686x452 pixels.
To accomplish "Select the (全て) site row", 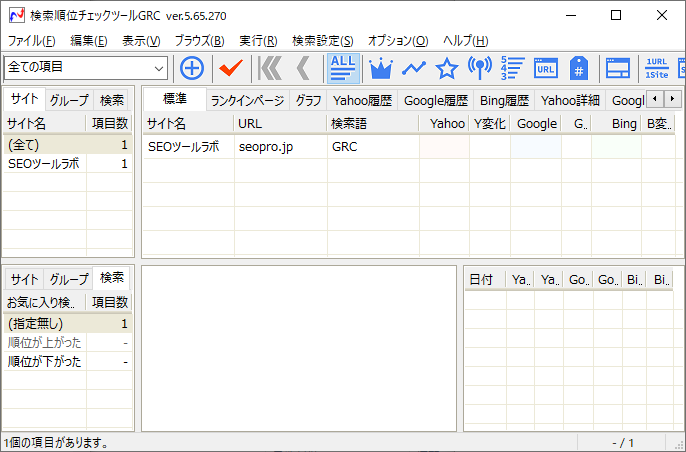I will pyautogui.click(x=68, y=144).
